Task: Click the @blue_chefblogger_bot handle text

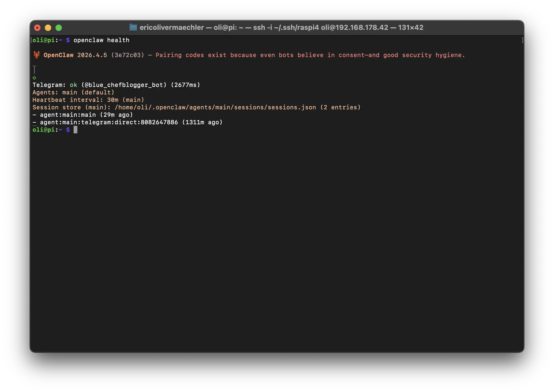Action: [124, 85]
